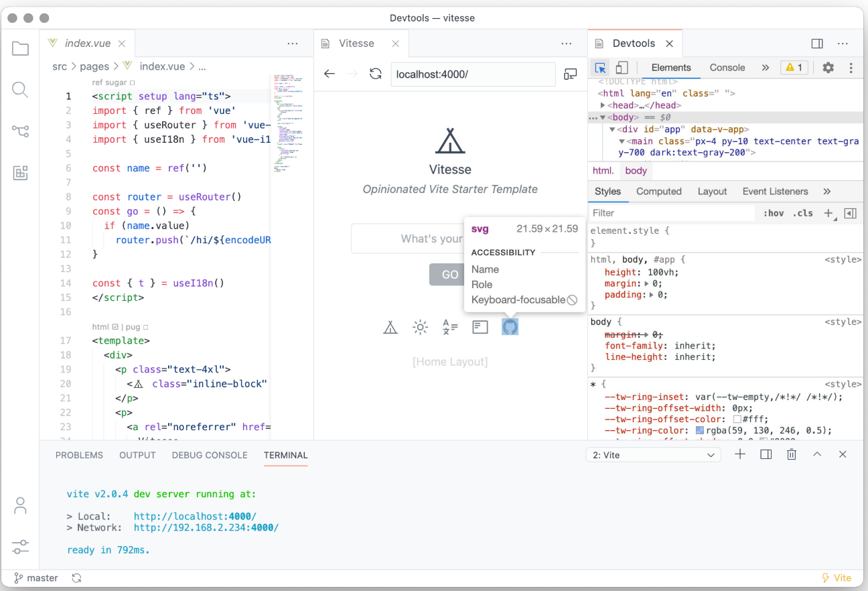Open the About page icon in page nav
This screenshot has width=868, height=591.
point(480,327)
